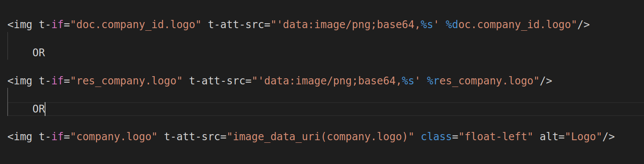
Task: Click second line t-att-src attribute
Action: click(x=221, y=80)
